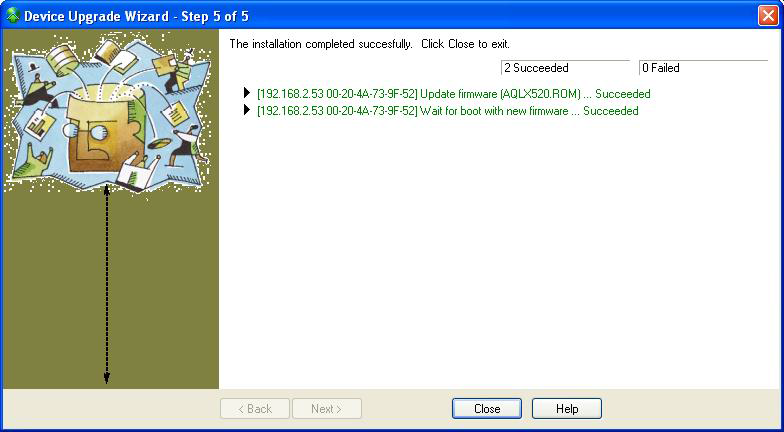Click the Close button

click(486, 408)
